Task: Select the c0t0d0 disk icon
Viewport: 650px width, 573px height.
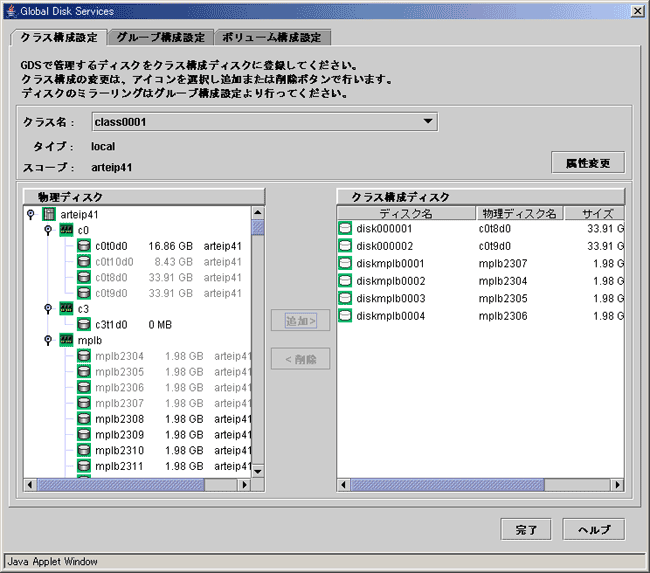Action: point(84,246)
